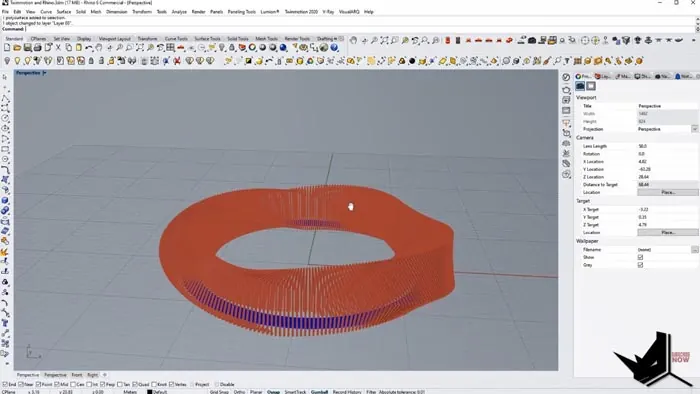
Task: Click the Zoom Extents icon
Action: pos(140,48)
